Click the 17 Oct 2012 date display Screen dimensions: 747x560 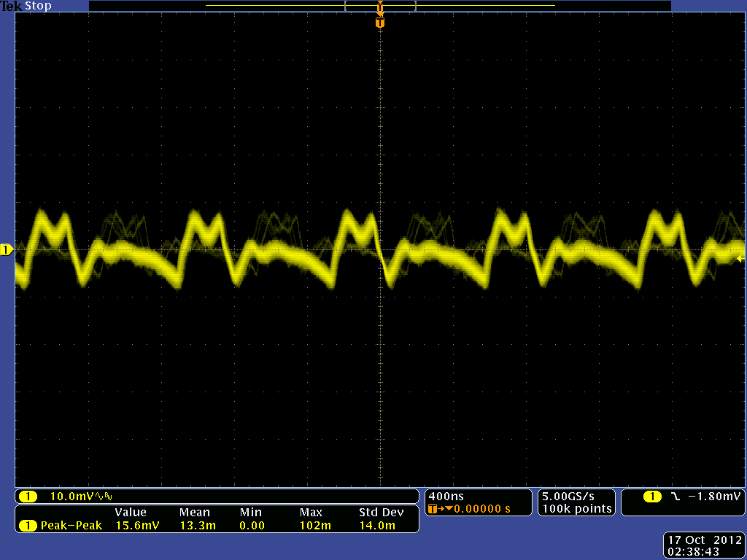pyautogui.click(x=704, y=540)
